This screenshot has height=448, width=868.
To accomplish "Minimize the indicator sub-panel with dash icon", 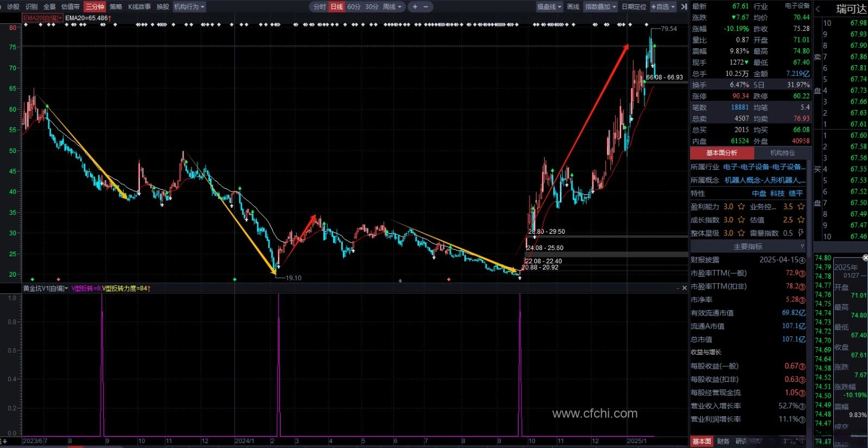I will [676, 288].
